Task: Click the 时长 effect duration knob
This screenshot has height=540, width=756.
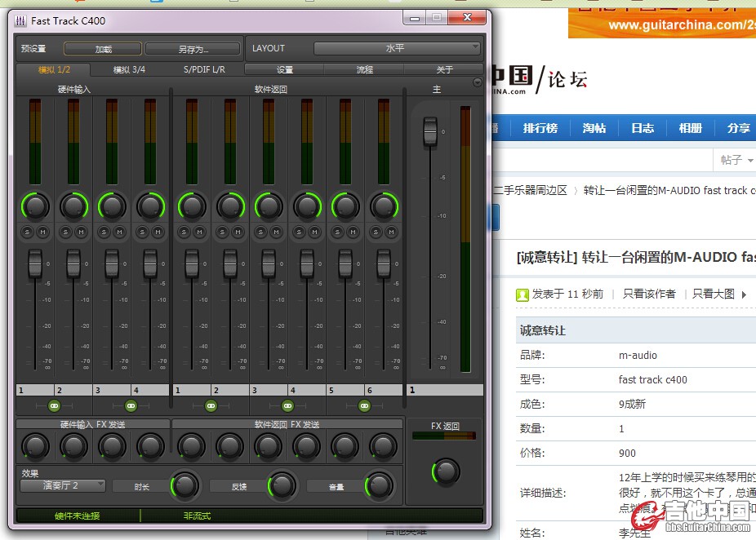Action: tap(185, 485)
